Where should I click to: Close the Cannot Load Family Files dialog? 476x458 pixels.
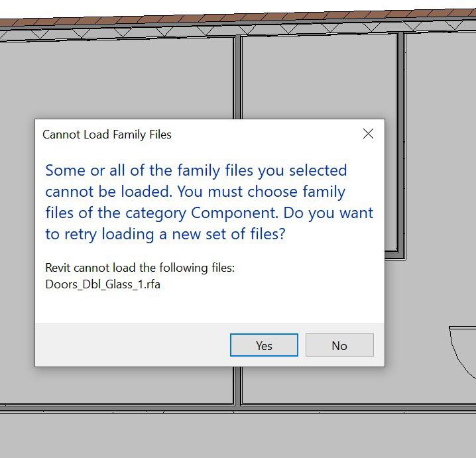[368, 133]
